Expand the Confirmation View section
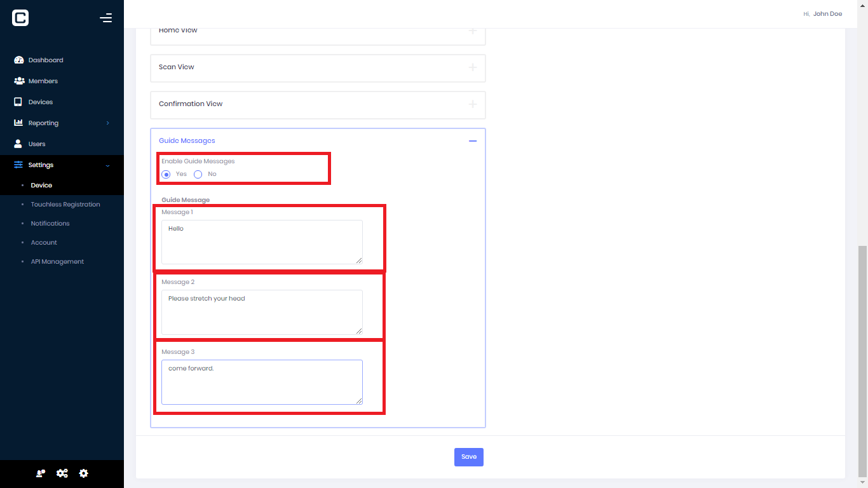Screen dimensions: 868x488 click(x=473, y=104)
